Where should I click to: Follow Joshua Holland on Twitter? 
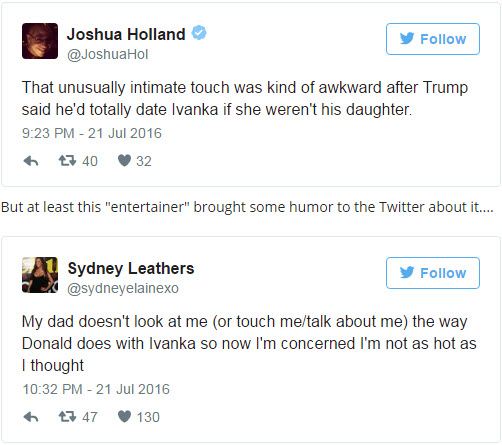(433, 39)
